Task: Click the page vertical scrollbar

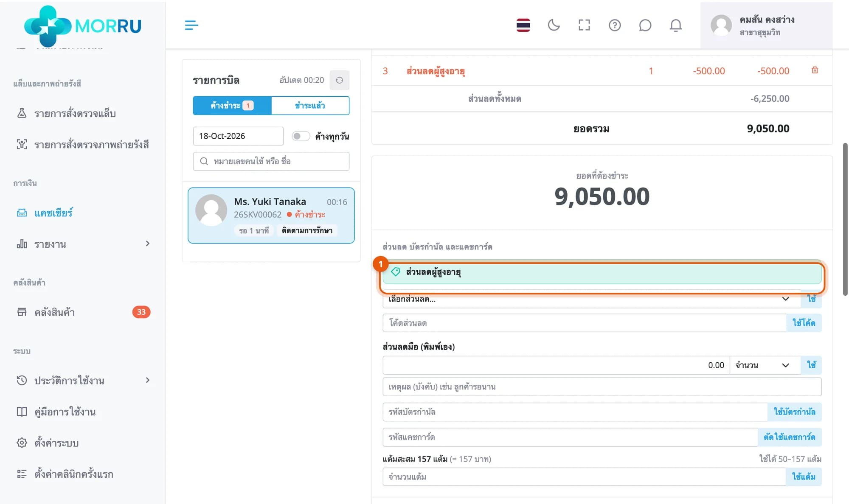Action: (845, 219)
